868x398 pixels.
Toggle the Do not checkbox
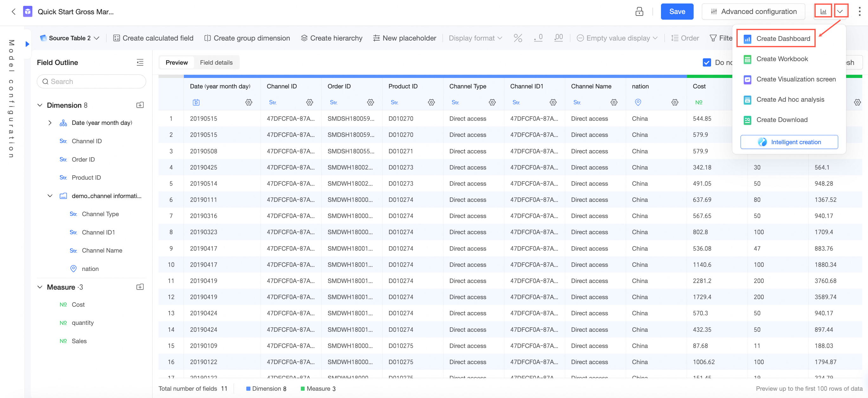pyautogui.click(x=707, y=62)
